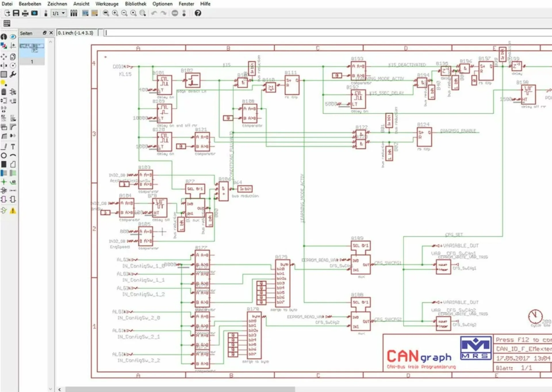Screen dimensions: 552x392
Task: Open the Optionen menu
Action: pyautogui.click(x=162, y=4)
